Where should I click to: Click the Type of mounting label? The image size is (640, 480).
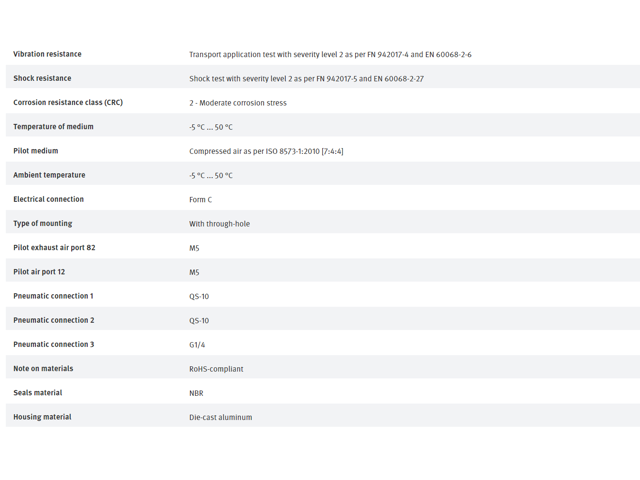pyautogui.click(x=42, y=223)
